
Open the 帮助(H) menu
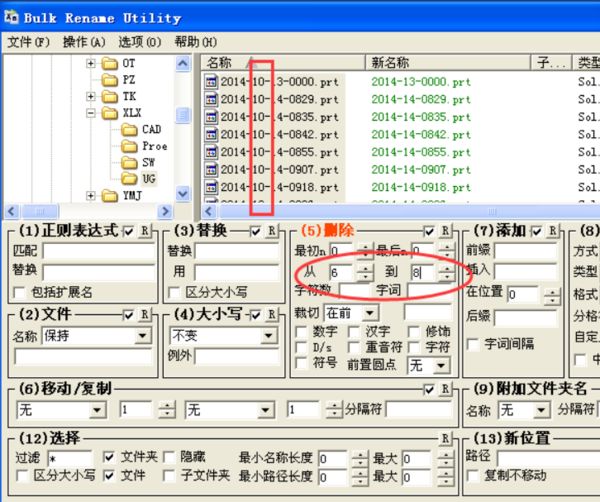pyautogui.click(x=196, y=42)
